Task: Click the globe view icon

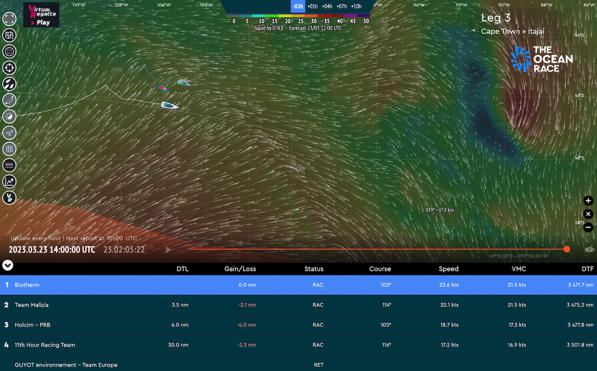Action: coord(9,51)
